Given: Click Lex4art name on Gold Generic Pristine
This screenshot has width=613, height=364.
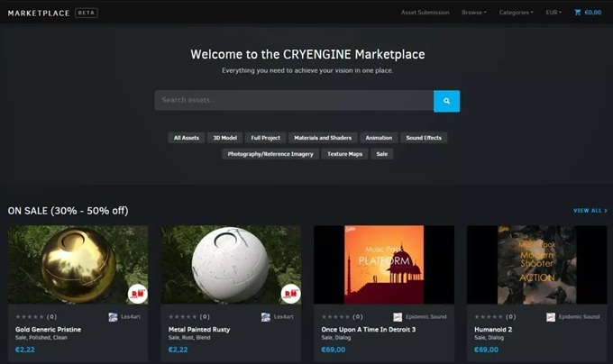Looking at the screenshot, I should click(x=131, y=317).
